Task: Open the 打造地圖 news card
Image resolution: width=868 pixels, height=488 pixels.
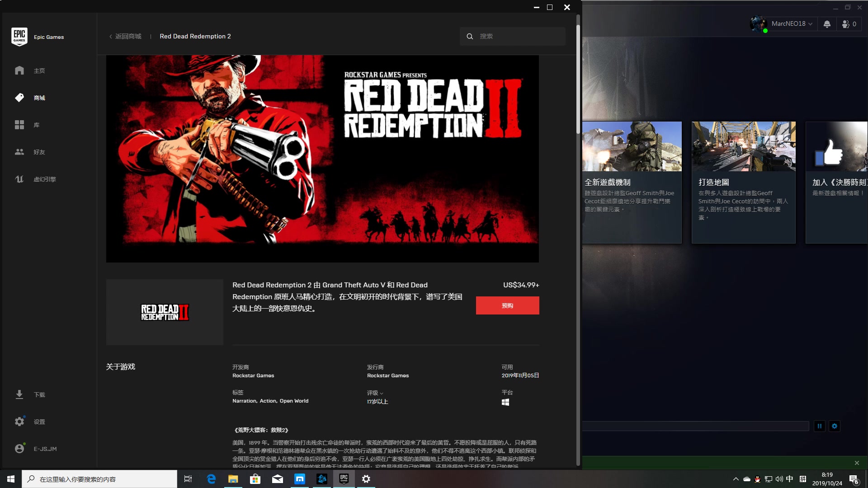Action: [744, 183]
